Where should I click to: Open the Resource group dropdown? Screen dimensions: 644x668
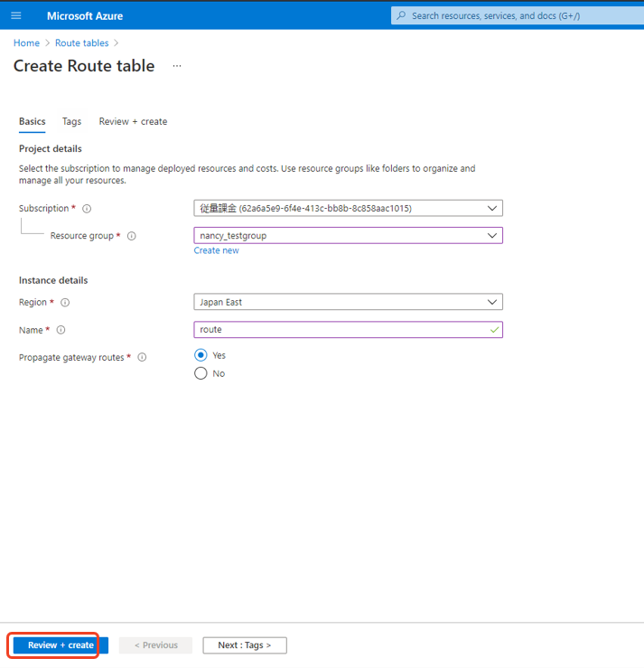point(348,236)
